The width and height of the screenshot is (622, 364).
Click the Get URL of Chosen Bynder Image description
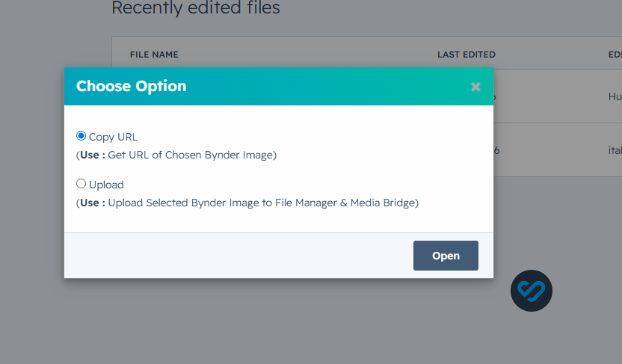(x=192, y=155)
